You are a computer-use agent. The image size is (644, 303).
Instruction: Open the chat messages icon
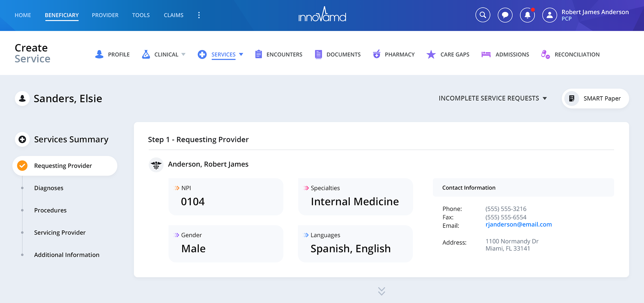[x=505, y=15]
